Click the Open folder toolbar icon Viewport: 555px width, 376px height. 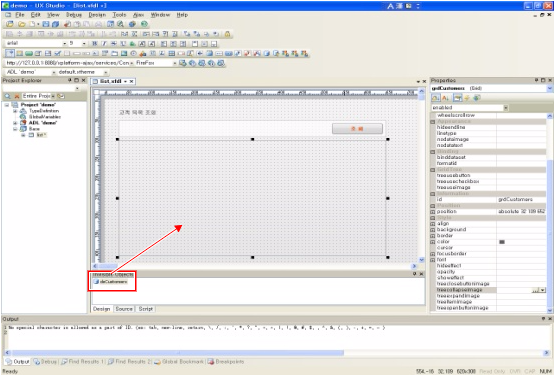(22, 24)
